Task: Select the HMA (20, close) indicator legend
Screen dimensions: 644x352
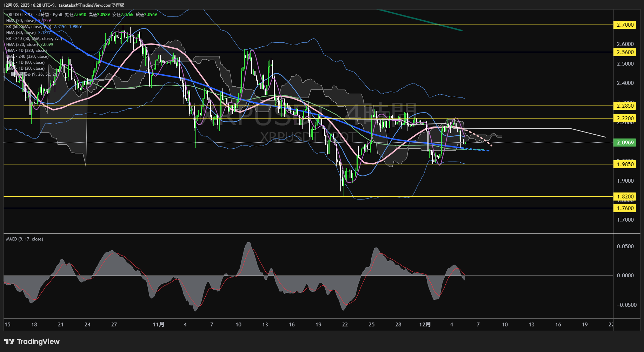Action: pos(21,21)
